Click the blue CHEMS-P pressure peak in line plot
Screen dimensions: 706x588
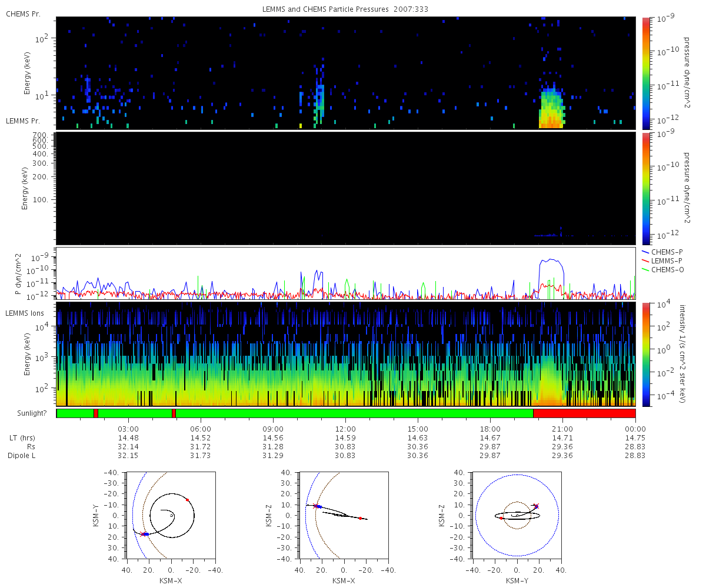tap(552, 262)
